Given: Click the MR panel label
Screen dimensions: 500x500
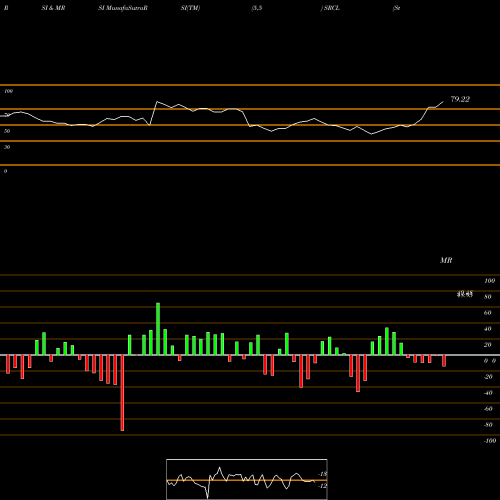Looking at the screenshot, I should coord(446,260).
